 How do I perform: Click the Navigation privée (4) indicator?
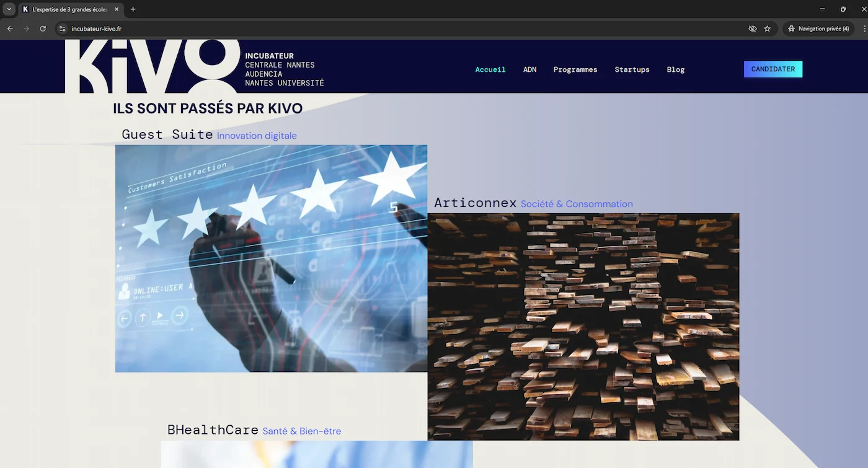[818, 29]
